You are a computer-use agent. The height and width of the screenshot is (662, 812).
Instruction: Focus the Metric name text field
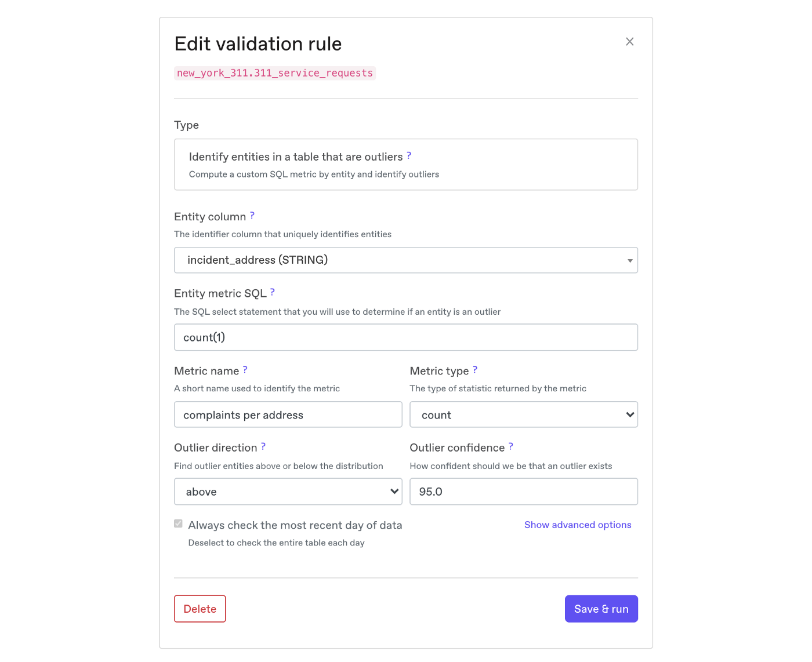[x=288, y=415]
